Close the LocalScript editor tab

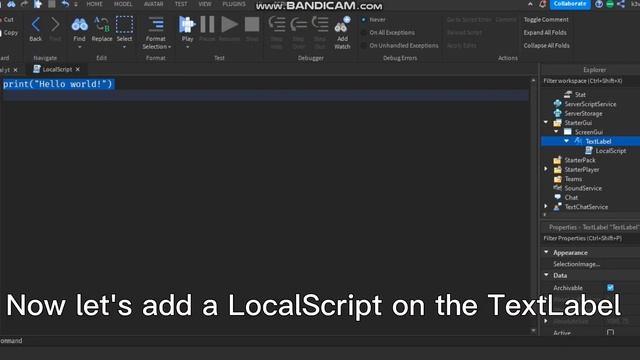78,69
